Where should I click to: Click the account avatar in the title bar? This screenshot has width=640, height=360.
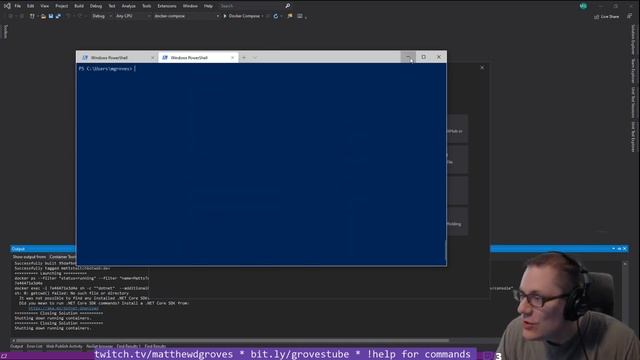pos(583,6)
